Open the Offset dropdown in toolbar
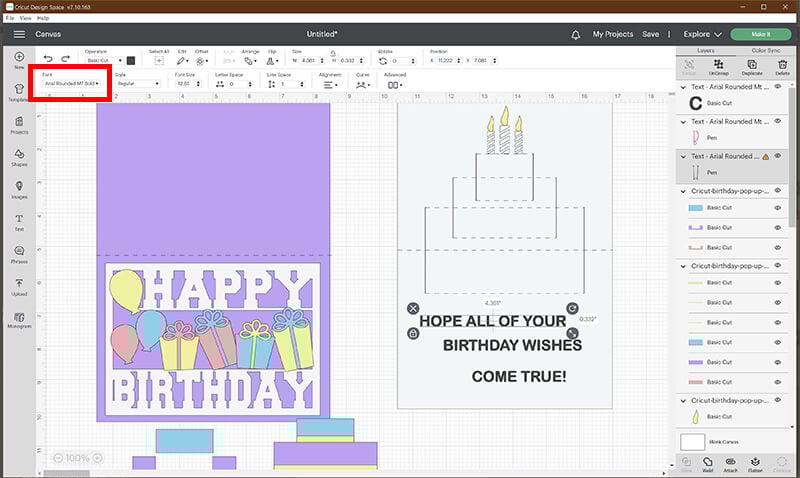 pos(202,61)
